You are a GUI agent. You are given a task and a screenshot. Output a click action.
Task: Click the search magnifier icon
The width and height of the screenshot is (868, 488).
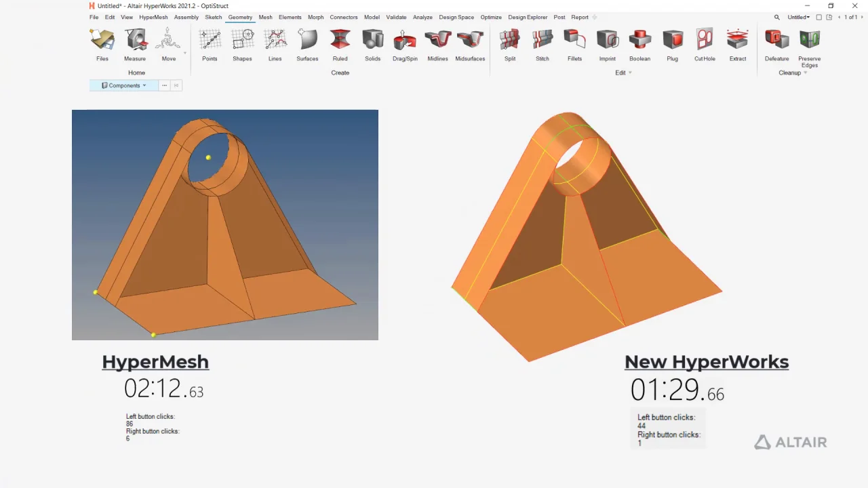(777, 17)
